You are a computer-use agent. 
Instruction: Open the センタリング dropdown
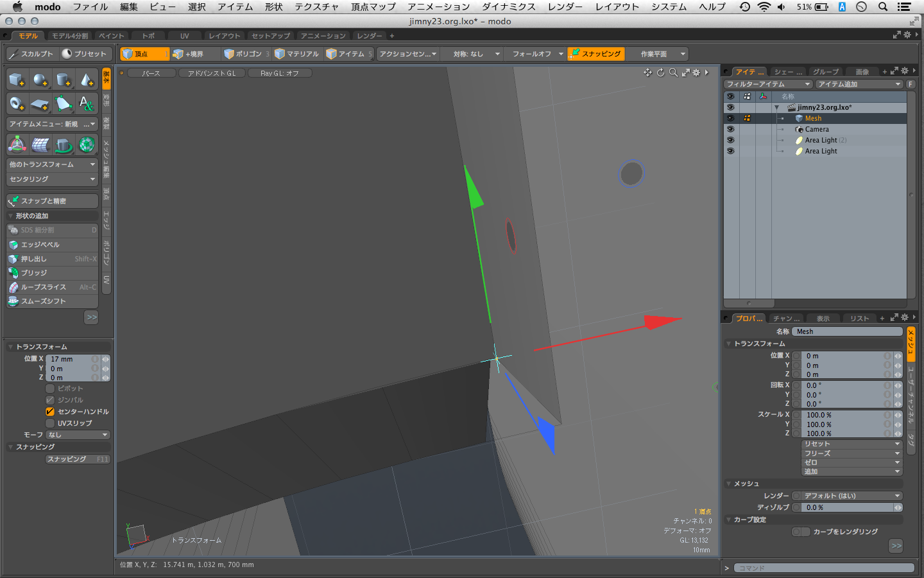click(53, 179)
